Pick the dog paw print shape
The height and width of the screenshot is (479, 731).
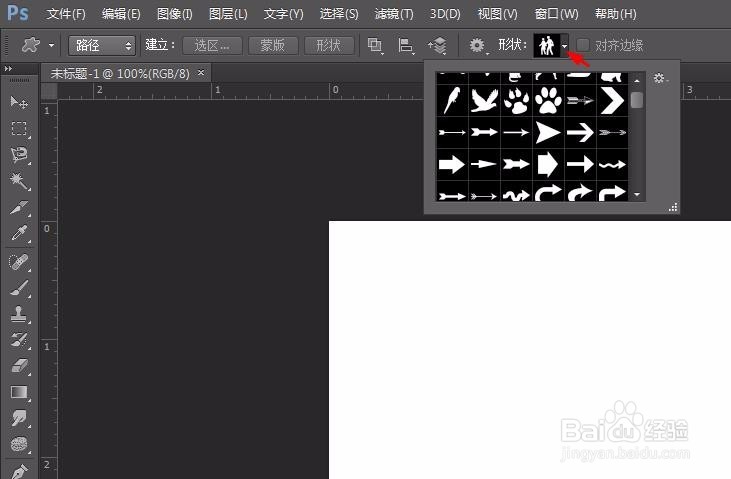[x=548, y=100]
